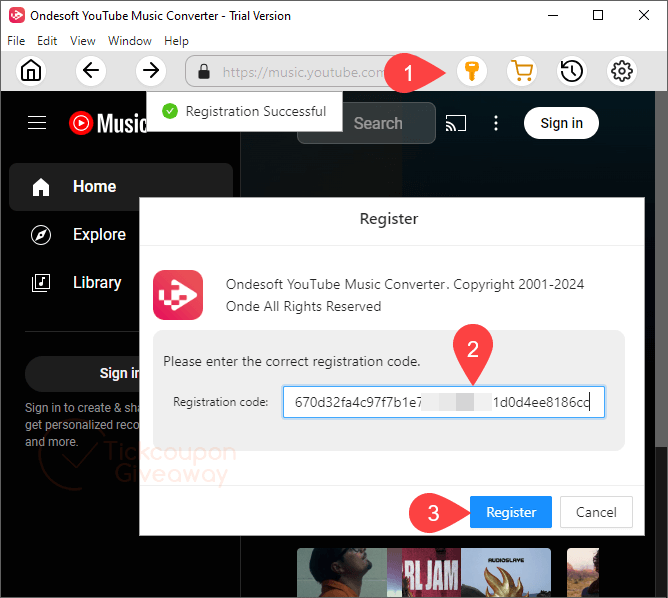Click the Register dialog title
The width and height of the screenshot is (668, 598).
(389, 219)
